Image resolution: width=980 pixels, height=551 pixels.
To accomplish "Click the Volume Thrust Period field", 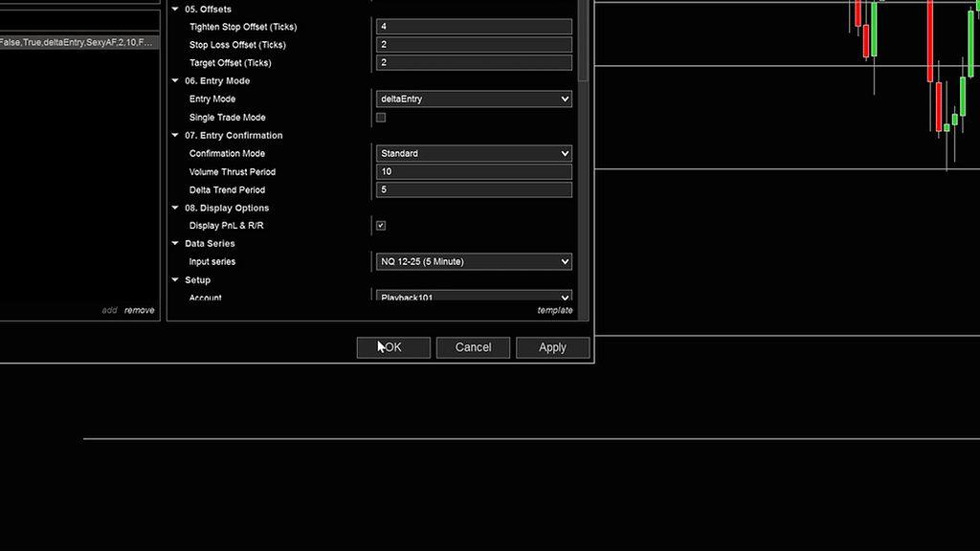I will click(x=475, y=172).
